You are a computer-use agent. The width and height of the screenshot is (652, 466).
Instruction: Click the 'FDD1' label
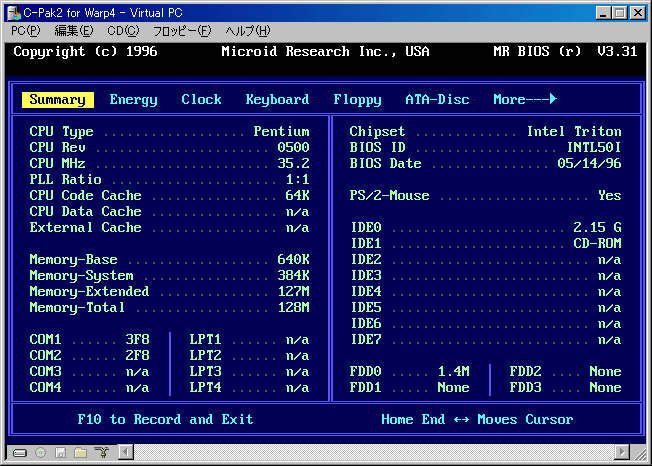(366, 387)
